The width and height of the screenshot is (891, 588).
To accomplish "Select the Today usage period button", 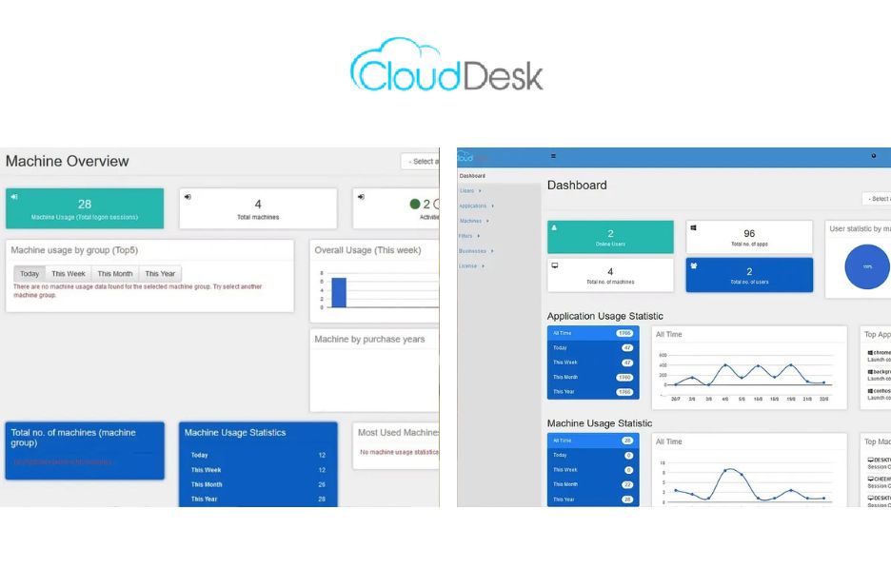I will pyautogui.click(x=30, y=274).
